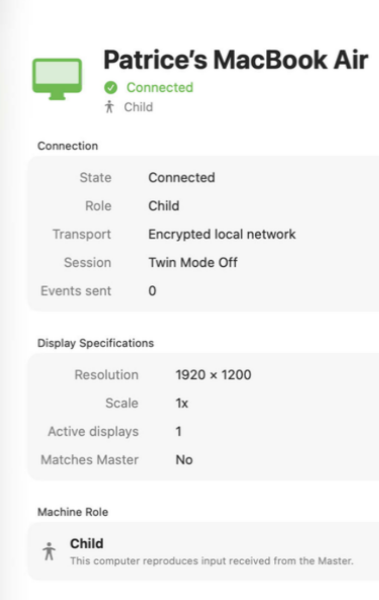Screen dimensions: 379x600
Task: Click the Connection section heading
Action: tap(67, 146)
